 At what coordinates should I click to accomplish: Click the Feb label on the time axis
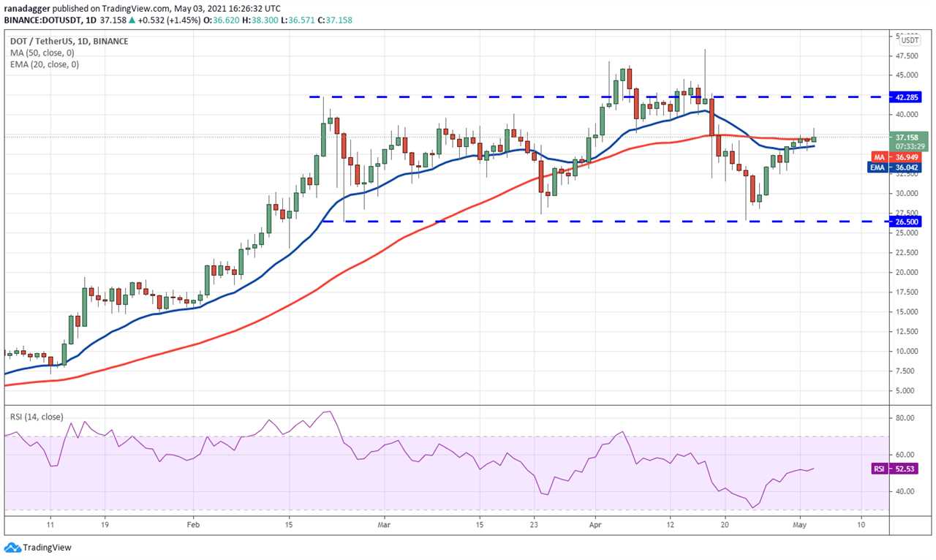(193, 525)
